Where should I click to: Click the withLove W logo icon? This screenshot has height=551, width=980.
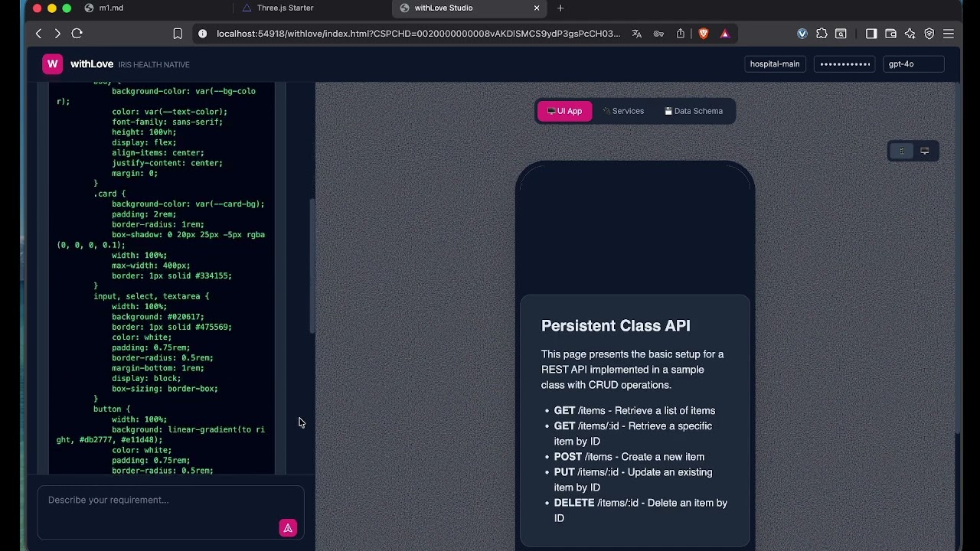coord(52,64)
